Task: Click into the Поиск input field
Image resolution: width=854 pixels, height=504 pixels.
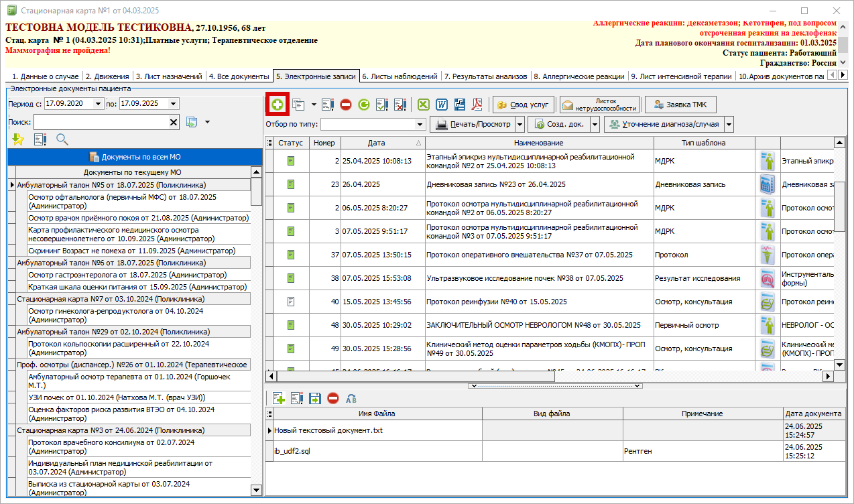Action: pos(101,122)
